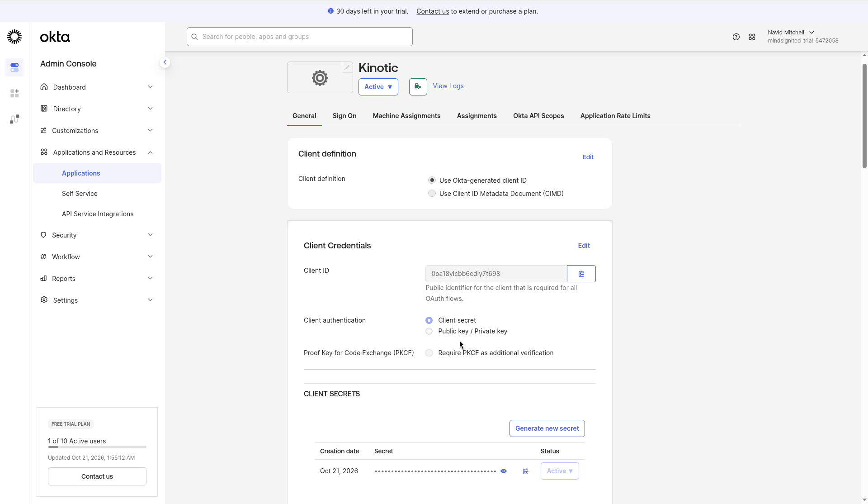Copy the client secret to clipboard

pyautogui.click(x=526, y=471)
